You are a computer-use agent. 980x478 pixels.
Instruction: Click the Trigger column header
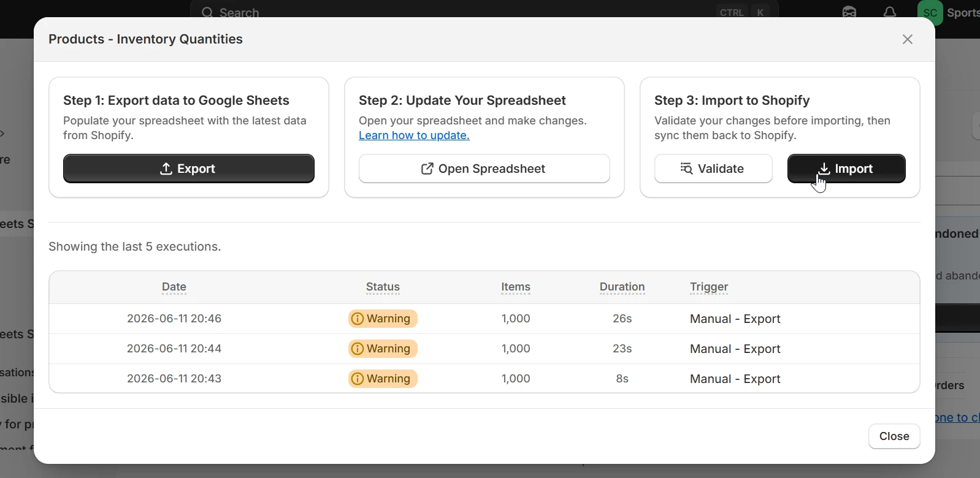click(x=710, y=287)
